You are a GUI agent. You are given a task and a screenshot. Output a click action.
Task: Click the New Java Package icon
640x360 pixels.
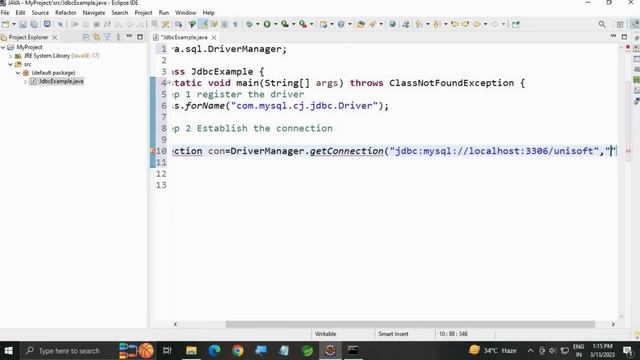tap(324, 24)
